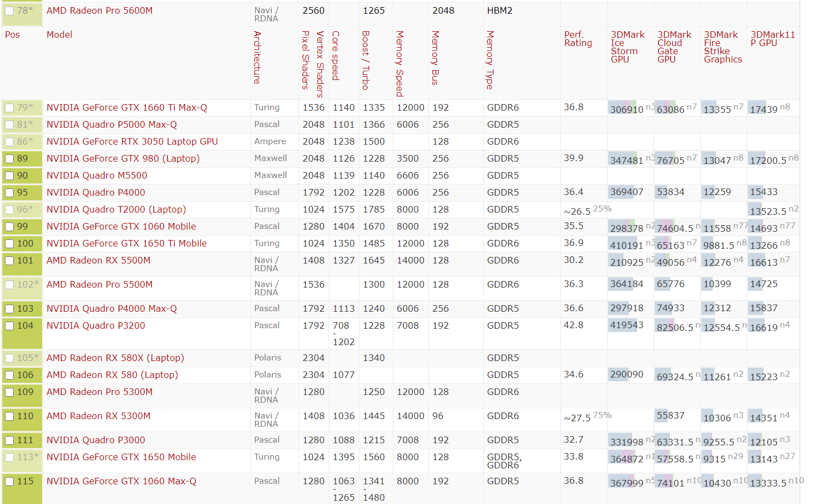
Task: Open AMD Radeon RX 580 (Laptop) link
Action: point(112,375)
